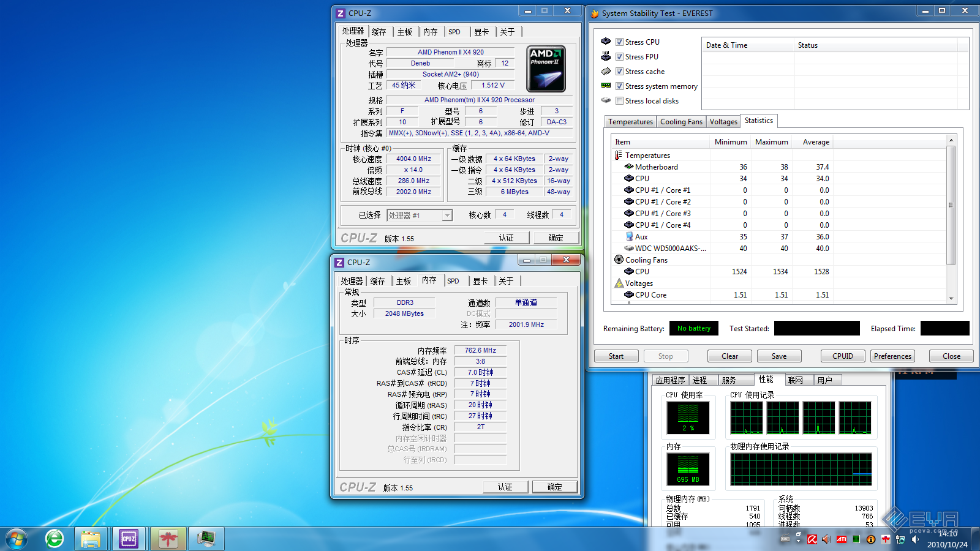
Task: Toggle the Stress FPU checkbox
Action: coord(619,56)
